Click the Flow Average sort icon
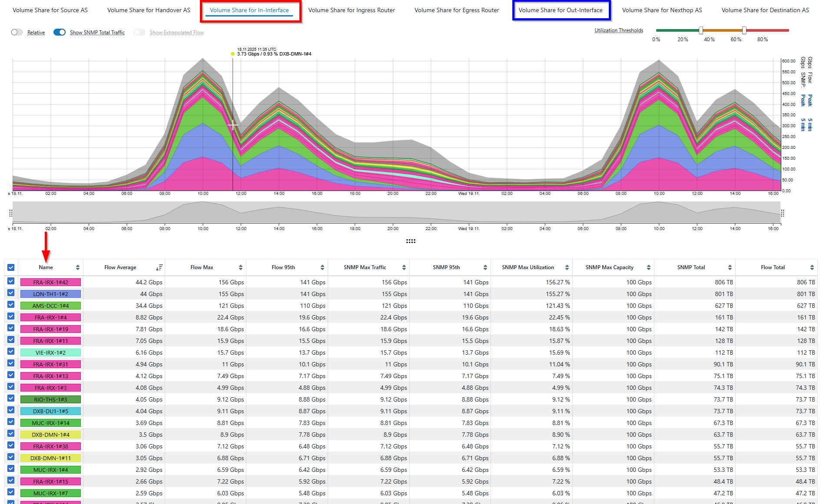The width and height of the screenshot is (823, 504). point(159,267)
